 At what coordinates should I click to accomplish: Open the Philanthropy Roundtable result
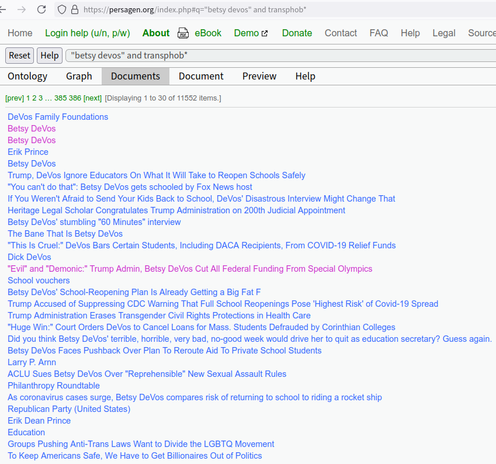tap(54, 386)
